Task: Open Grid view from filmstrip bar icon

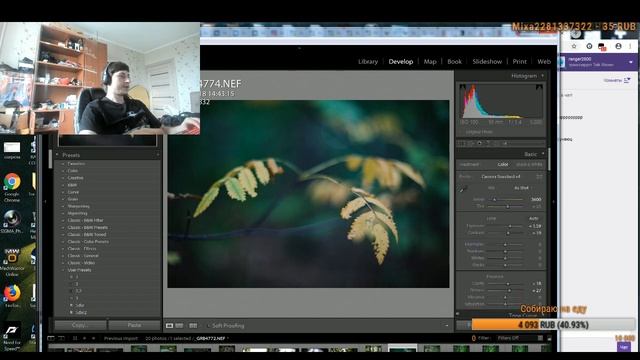Action: click(75, 338)
